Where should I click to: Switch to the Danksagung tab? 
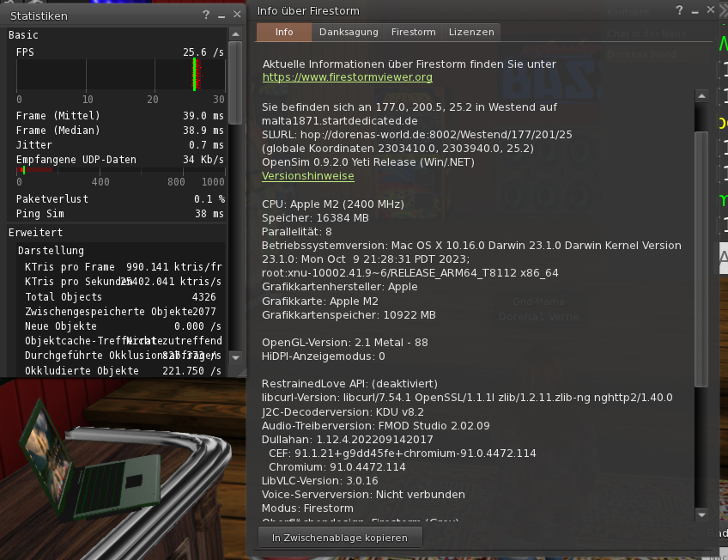[348, 32]
